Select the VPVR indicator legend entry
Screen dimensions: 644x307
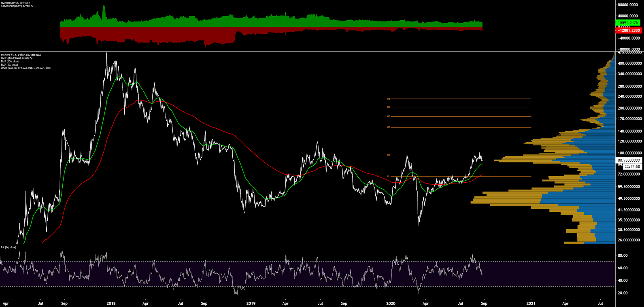point(26,68)
